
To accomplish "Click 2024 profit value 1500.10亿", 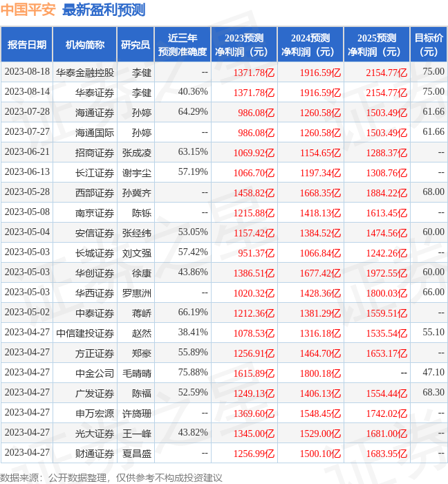I will [x=320, y=454].
